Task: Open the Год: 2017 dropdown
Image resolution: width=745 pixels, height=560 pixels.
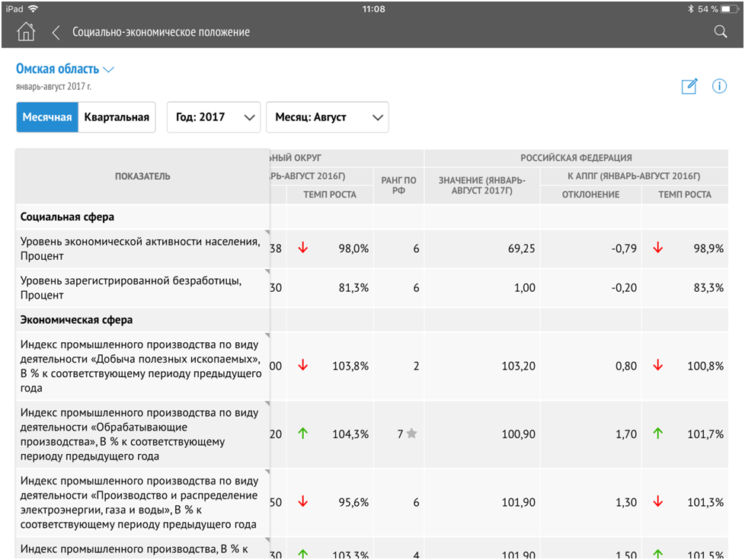Action: (213, 117)
